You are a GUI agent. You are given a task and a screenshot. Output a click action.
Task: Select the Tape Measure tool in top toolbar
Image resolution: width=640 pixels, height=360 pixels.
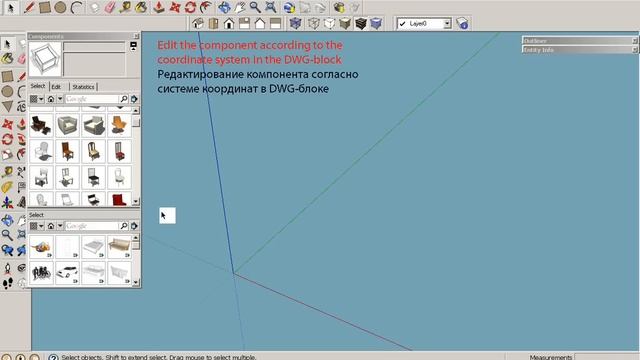pyautogui.click(x=125, y=7)
